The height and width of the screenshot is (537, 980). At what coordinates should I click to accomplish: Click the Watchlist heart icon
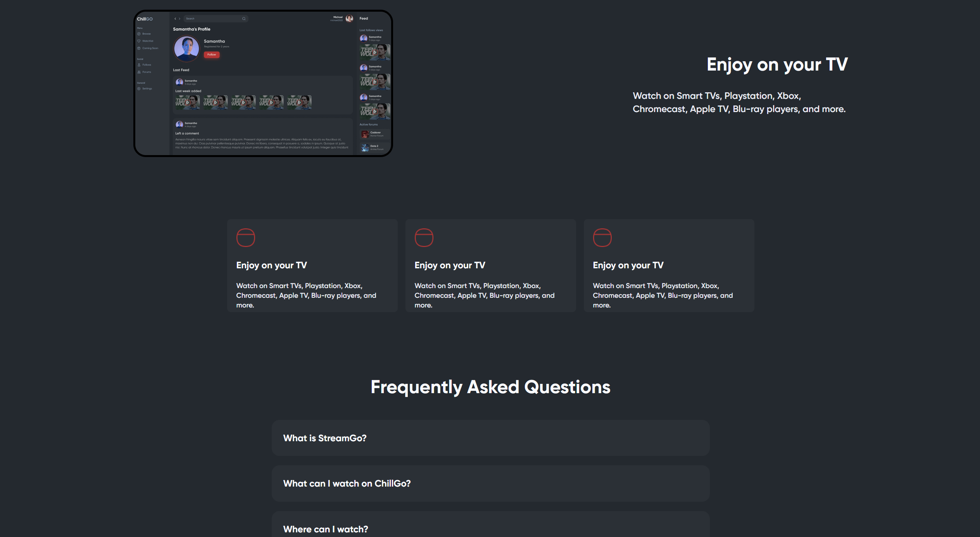coord(139,41)
